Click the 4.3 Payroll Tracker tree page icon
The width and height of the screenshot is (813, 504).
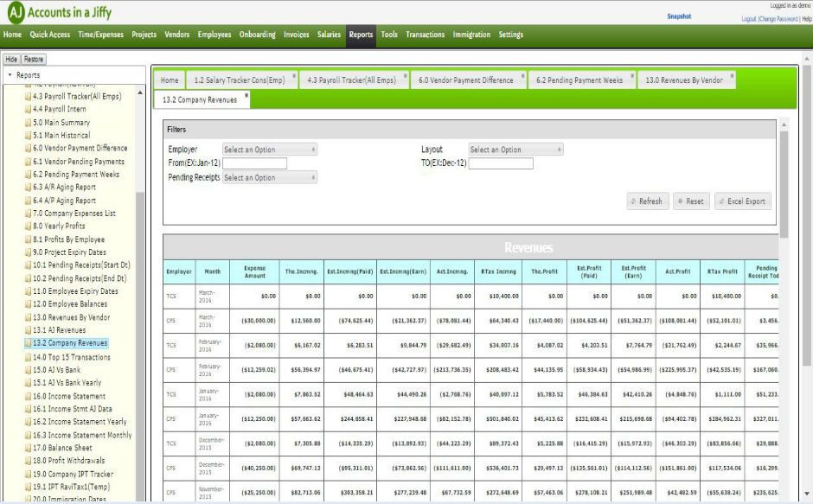click(28, 97)
